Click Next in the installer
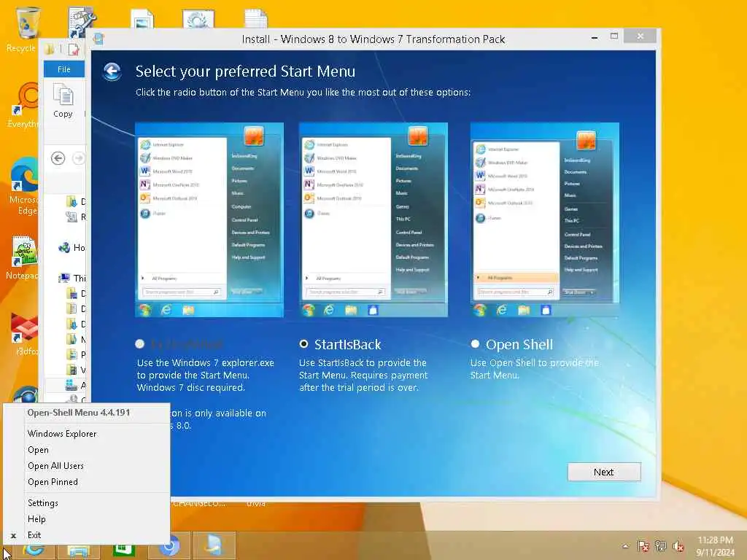The height and width of the screenshot is (560, 747). [x=604, y=472]
